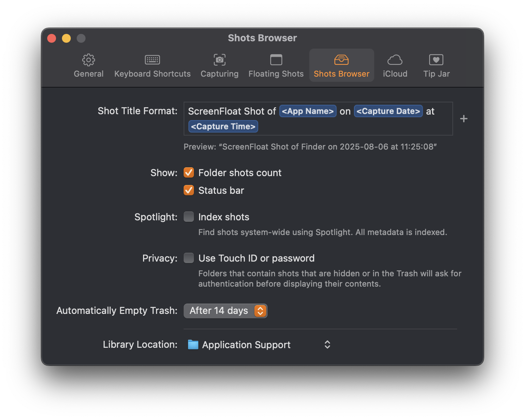Click 'Find shots system-wide using Spotlight' description
525x420 pixels.
[323, 232]
